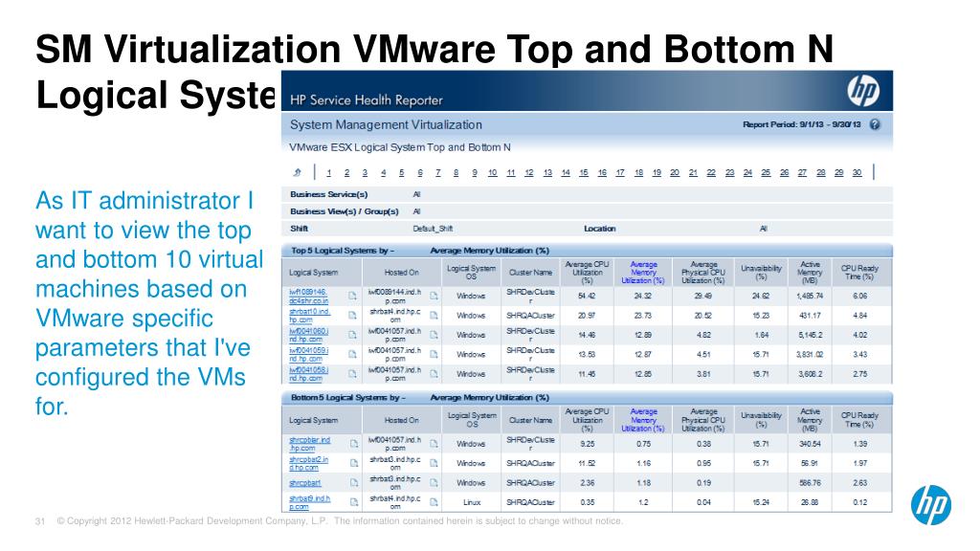Open host document icon in iwf0041060 row
The width and height of the screenshot is (980, 551).
tap(434, 335)
